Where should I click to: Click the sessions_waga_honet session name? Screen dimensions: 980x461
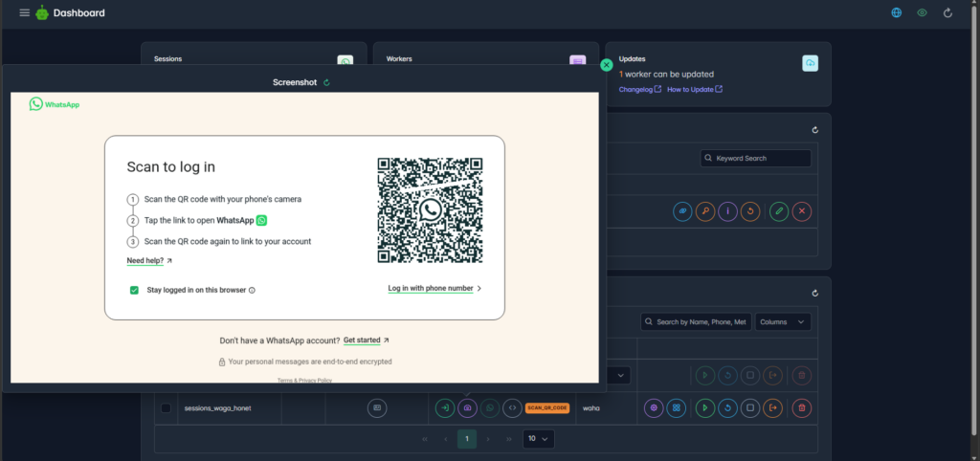point(217,407)
